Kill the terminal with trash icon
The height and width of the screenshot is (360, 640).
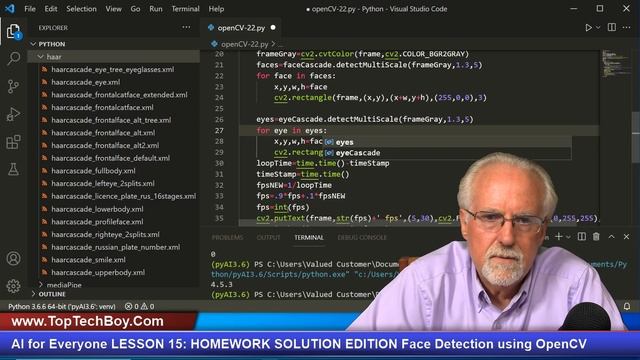(596, 237)
